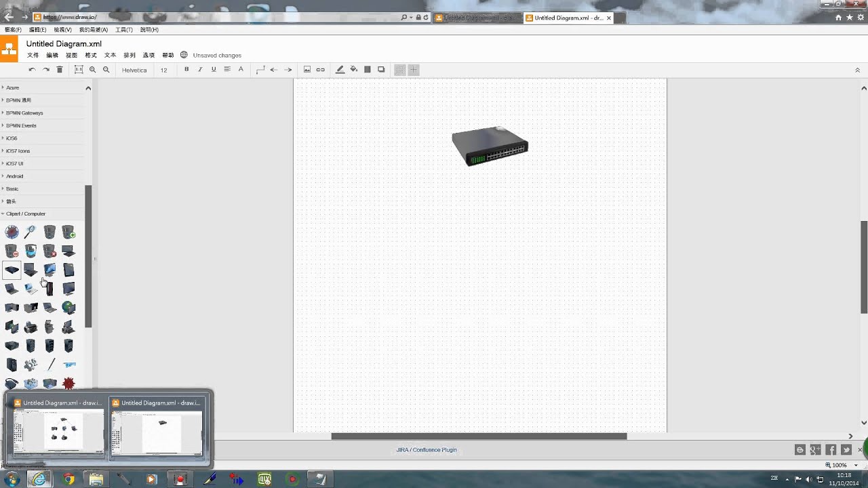Open the 编辑 (Edit) menu in draw.io
Image resolution: width=868 pixels, height=488 pixels.
[x=52, y=56]
